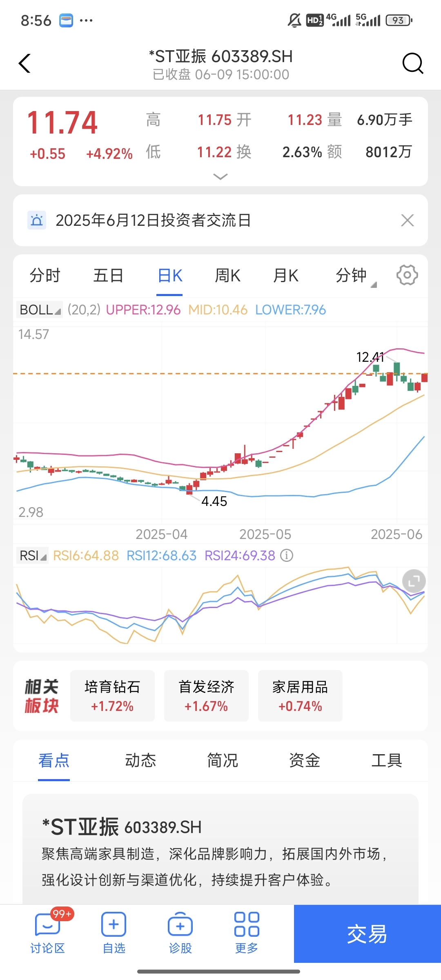Tap the 相关板块 label
Image resolution: width=441 pixels, height=980 pixels.
click(42, 696)
